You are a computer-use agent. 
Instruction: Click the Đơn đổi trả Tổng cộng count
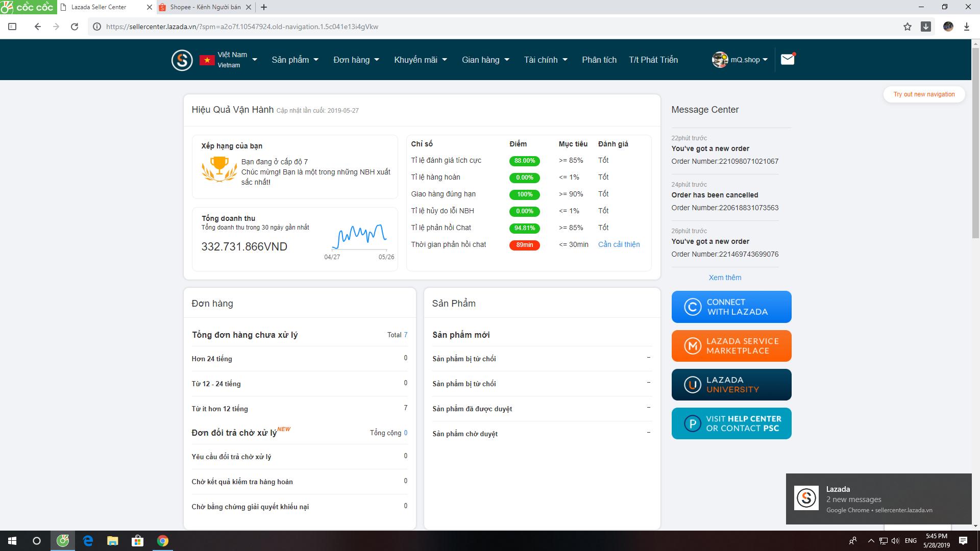click(x=406, y=433)
